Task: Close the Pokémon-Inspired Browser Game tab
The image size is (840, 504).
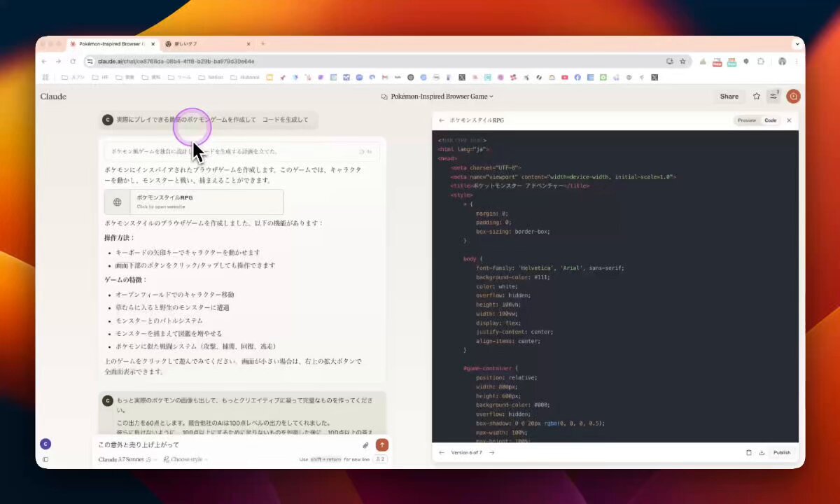Action: point(152,44)
